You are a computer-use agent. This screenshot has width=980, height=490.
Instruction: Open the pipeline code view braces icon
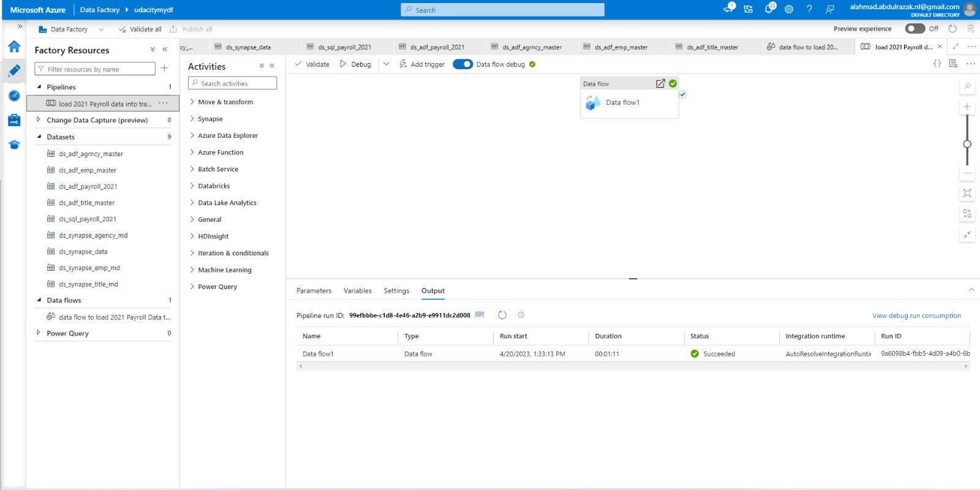point(937,64)
